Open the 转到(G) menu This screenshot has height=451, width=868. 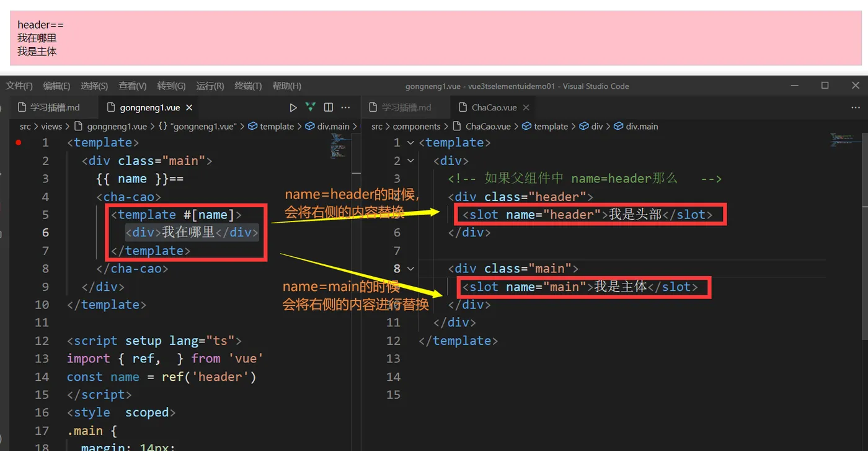[x=171, y=86]
